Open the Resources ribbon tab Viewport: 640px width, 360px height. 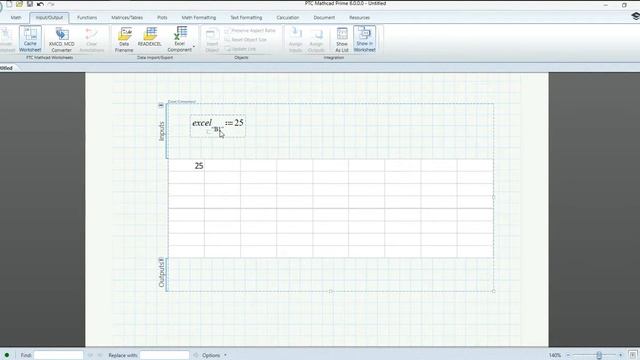pyautogui.click(x=359, y=18)
